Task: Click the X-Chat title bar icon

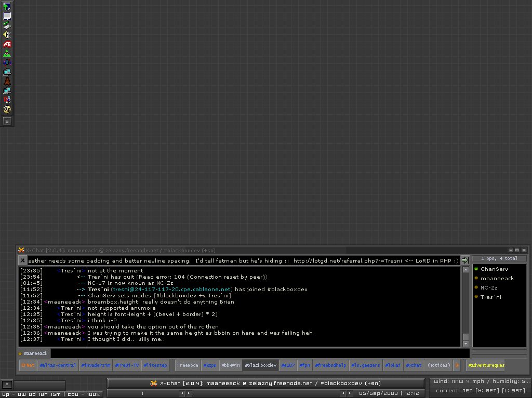Action: [21, 250]
